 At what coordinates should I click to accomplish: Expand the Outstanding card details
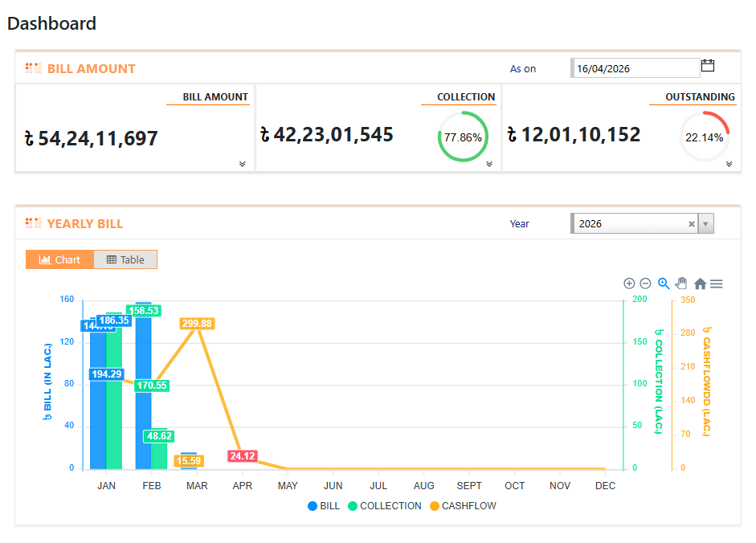click(x=729, y=164)
